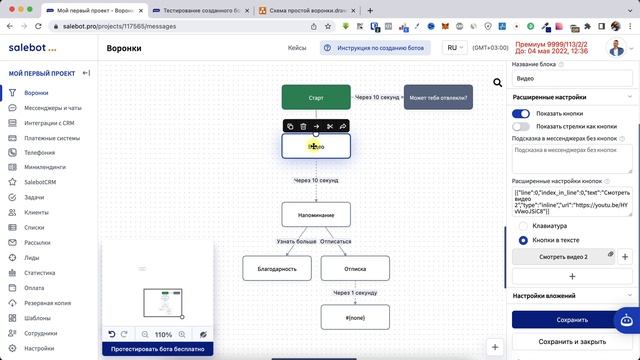
Task: Toggle Показать стрелки как кнопки switch
Action: coord(521,127)
